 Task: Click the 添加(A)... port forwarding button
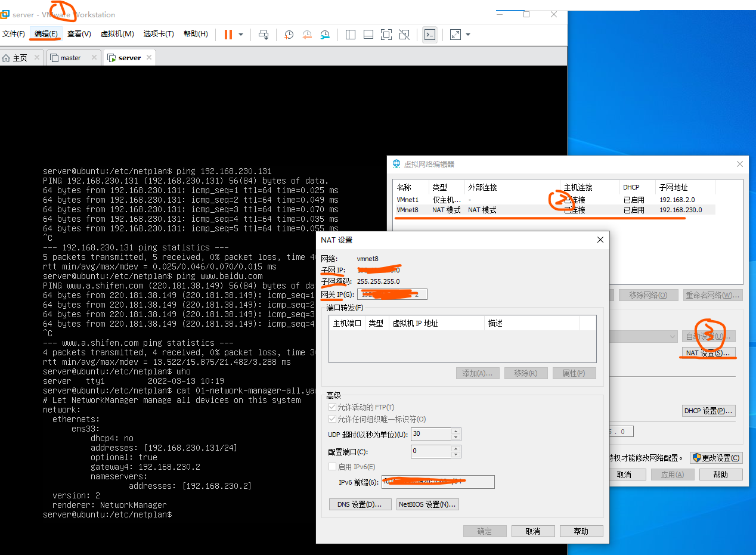coord(478,373)
